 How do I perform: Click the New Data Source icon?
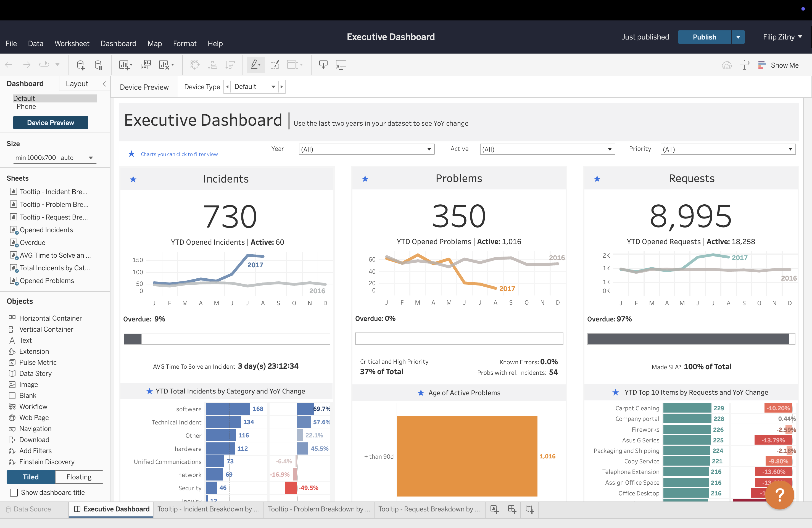81,65
